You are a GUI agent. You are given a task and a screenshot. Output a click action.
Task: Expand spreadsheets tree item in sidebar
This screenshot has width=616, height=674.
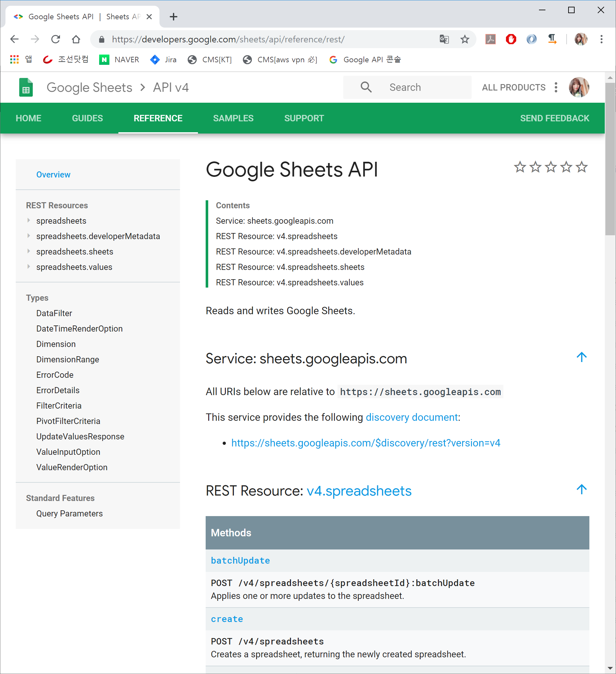tap(29, 221)
